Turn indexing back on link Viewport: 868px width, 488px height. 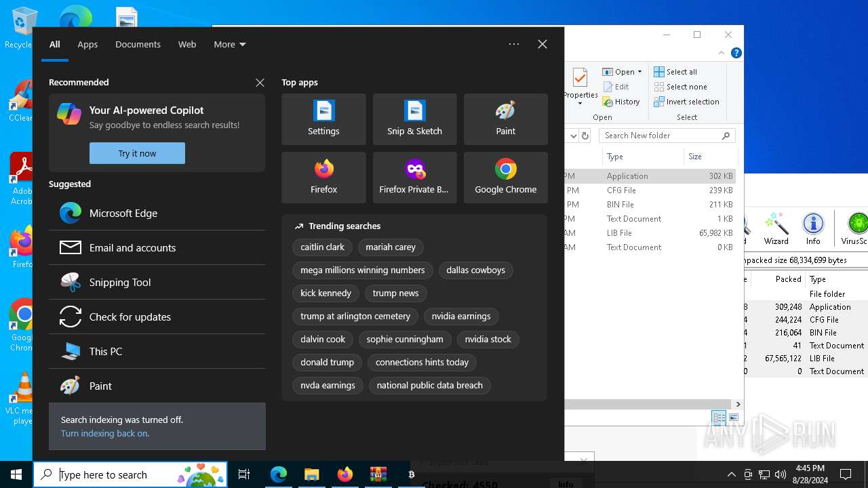(x=105, y=433)
